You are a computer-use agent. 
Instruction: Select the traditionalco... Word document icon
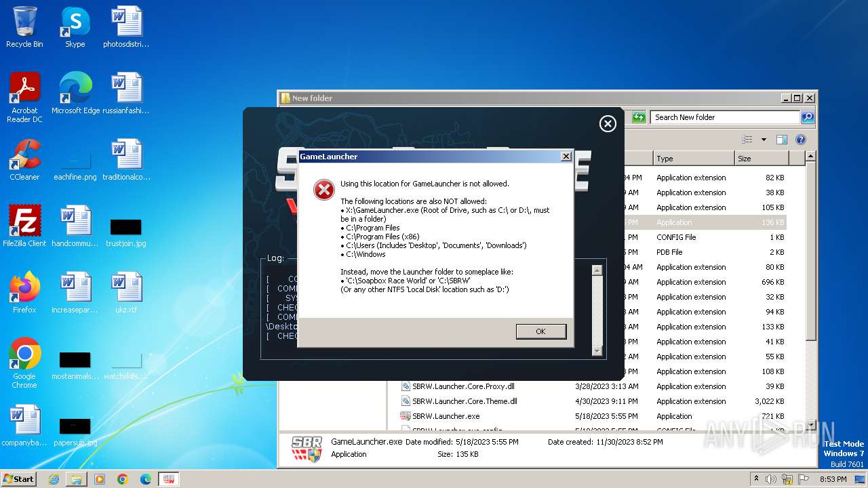(x=126, y=160)
